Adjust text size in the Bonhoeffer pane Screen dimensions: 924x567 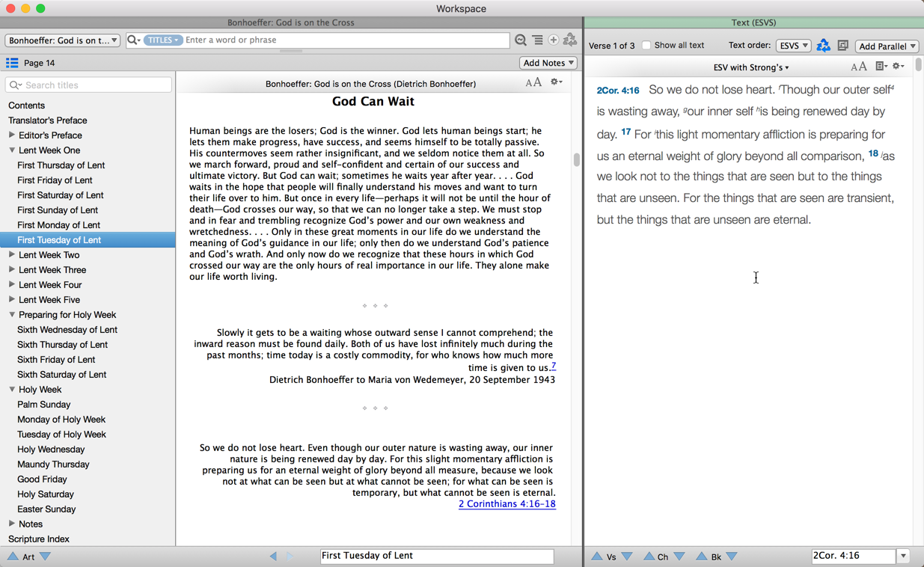[533, 83]
